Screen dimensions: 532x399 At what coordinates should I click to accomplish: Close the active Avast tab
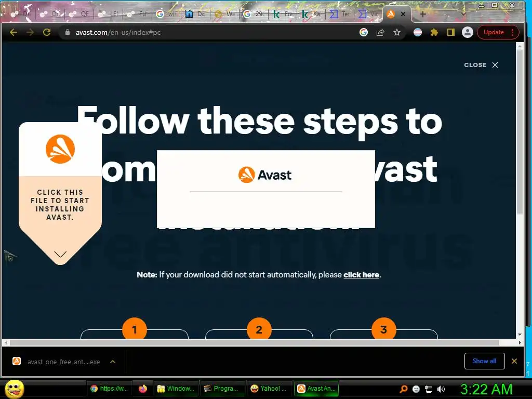(x=403, y=14)
